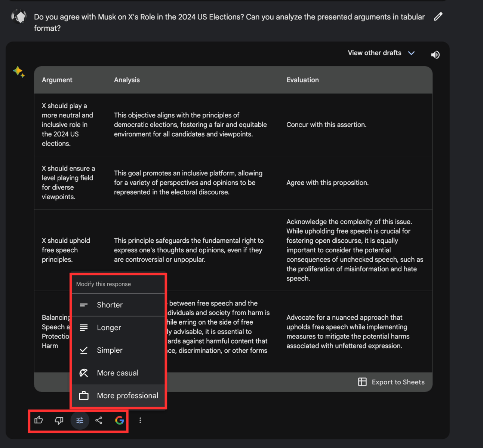Select Longer from the modify menu
This screenshot has width=483, height=448.
[118, 328]
